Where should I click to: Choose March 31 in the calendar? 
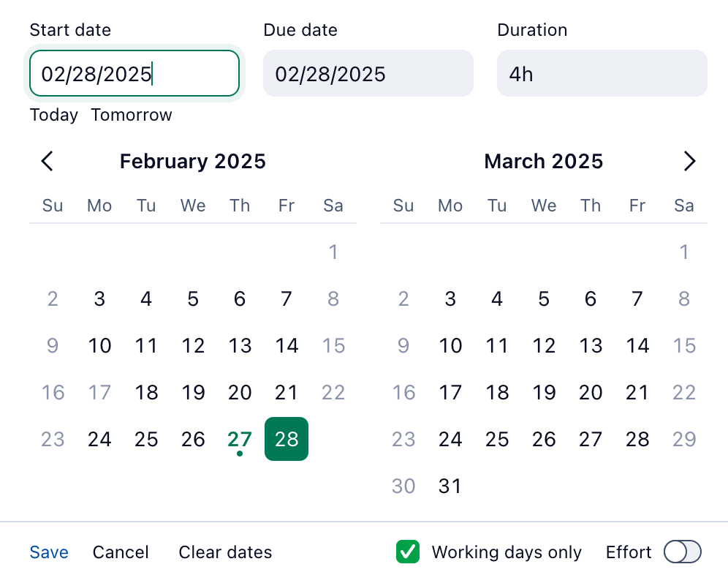coord(450,486)
